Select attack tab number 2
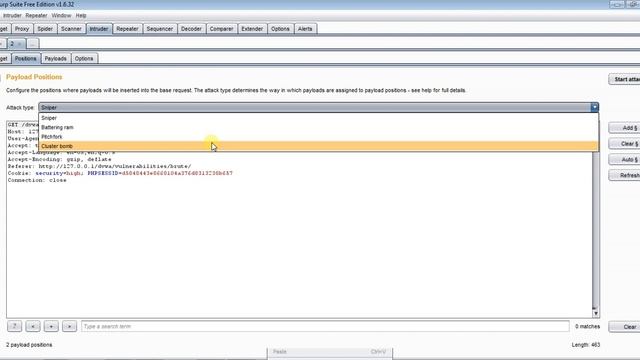Image resolution: width=640 pixels, height=360 pixels. point(16,44)
